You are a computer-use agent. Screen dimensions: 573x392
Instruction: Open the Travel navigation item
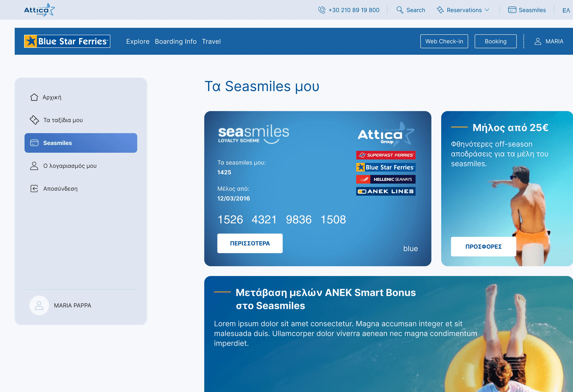(x=211, y=41)
